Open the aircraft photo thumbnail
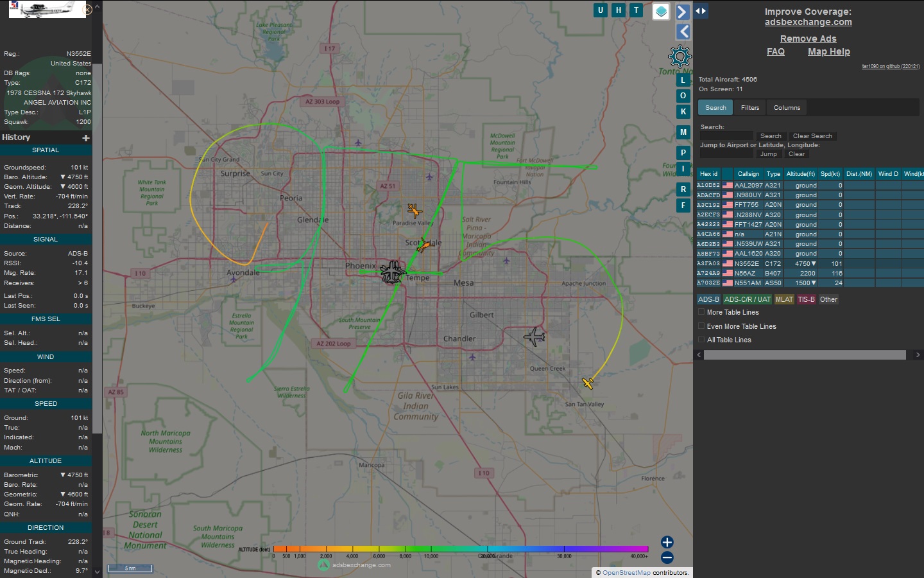Viewport: 924px width, 578px height. point(47,9)
